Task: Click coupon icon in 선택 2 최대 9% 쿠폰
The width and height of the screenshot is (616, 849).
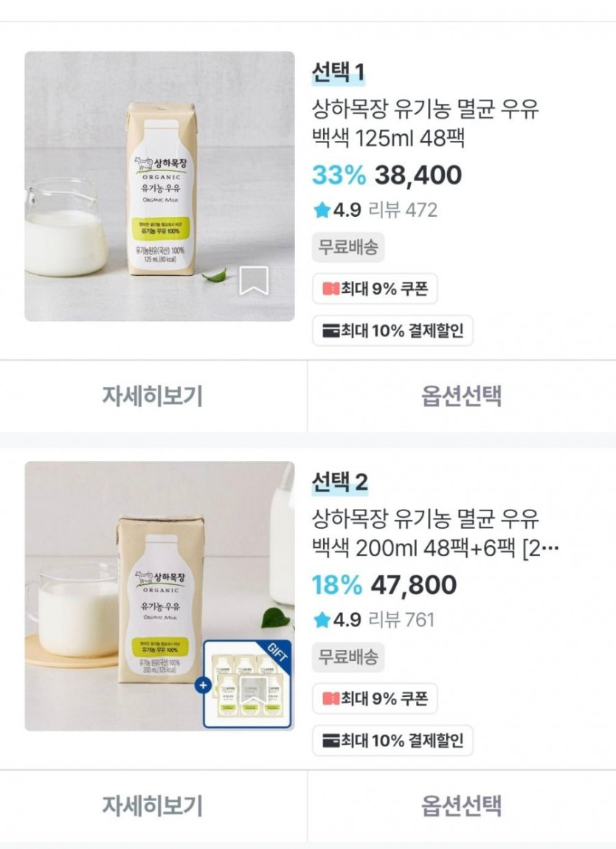Action: pyautogui.click(x=331, y=699)
